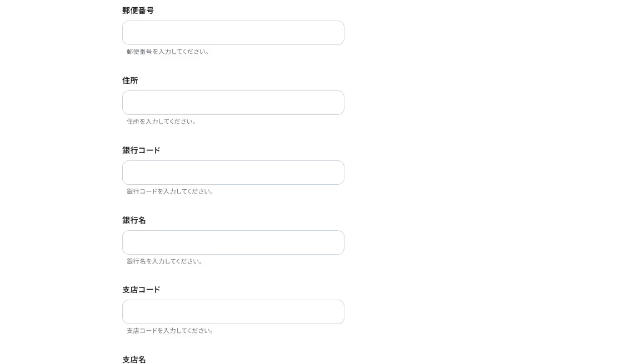Place cursor in the bank code box

(x=233, y=173)
